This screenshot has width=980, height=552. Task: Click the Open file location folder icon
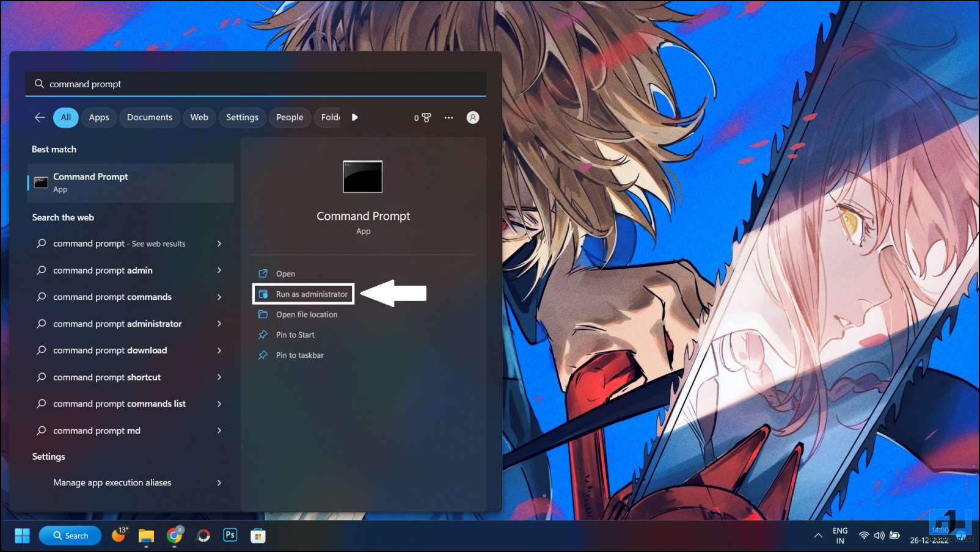(263, 314)
